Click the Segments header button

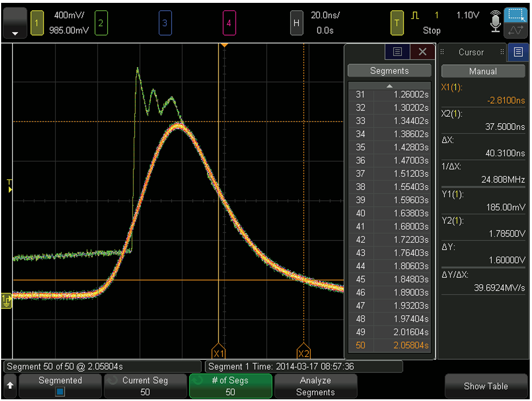389,70
